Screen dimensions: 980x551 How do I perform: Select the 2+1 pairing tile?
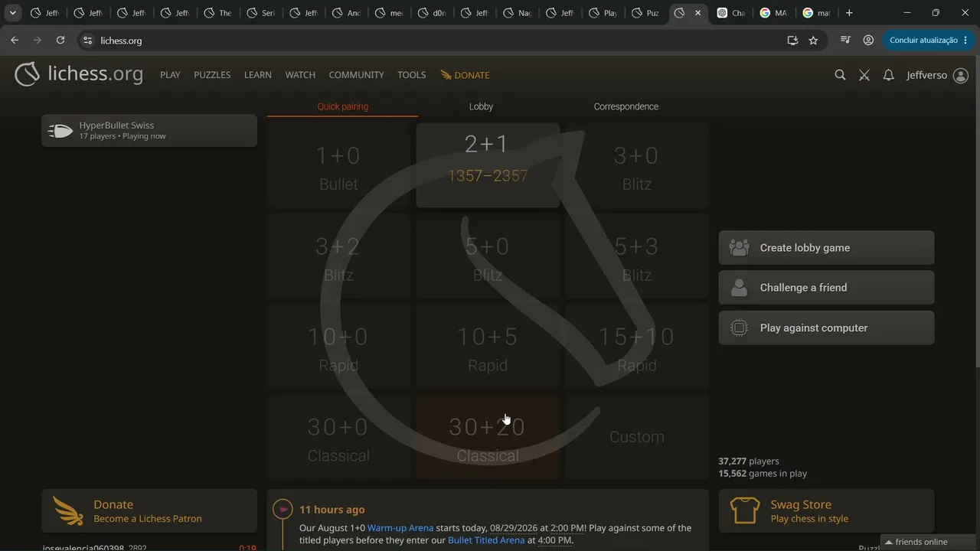[488, 165]
